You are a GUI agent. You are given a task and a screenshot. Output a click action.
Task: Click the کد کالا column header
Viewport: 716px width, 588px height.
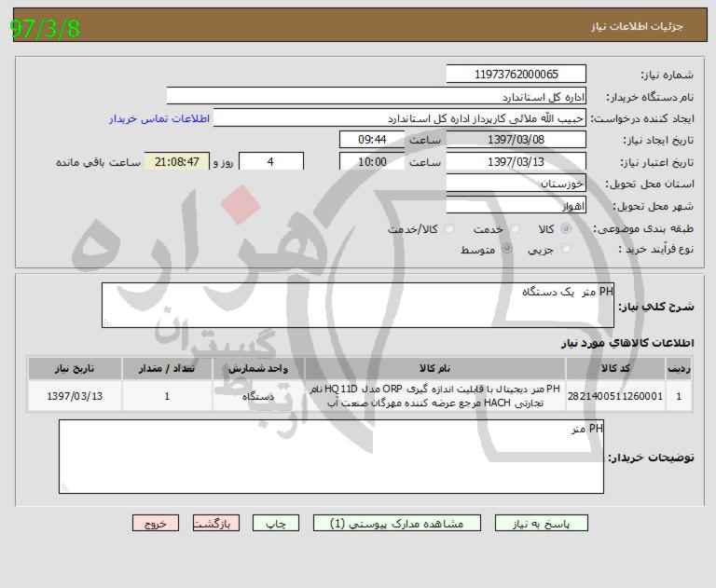pyautogui.click(x=616, y=369)
